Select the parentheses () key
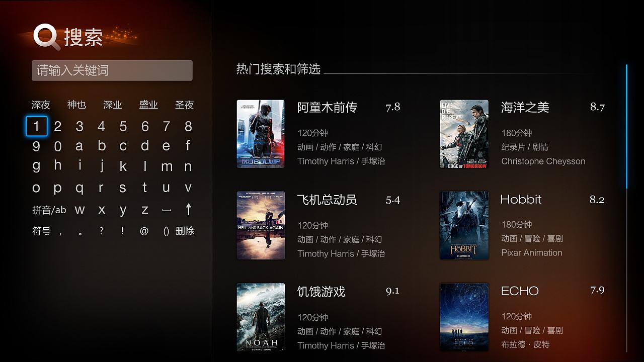Screen dimensions: 644x362 166,231
